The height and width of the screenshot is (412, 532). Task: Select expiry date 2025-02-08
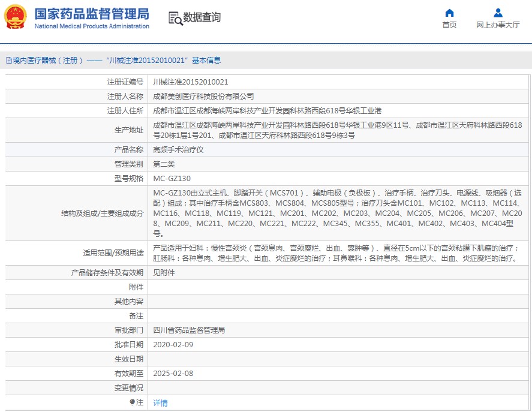(x=173, y=373)
